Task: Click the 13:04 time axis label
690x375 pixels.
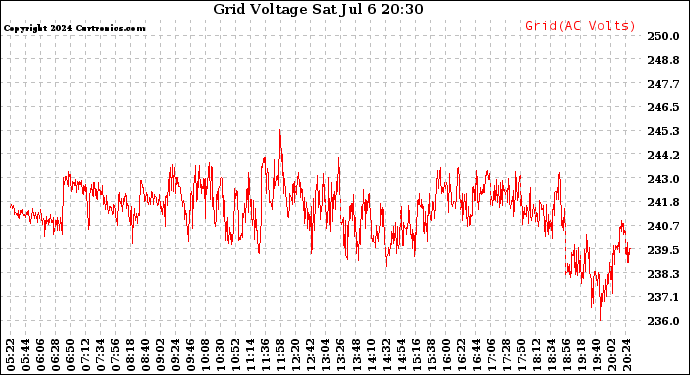Action: click(326, 355)
